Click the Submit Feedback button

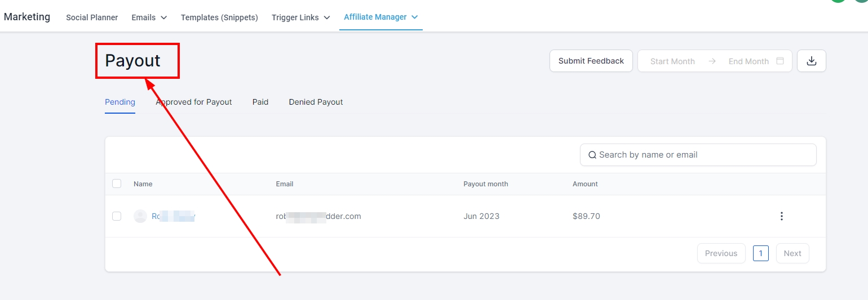[x=591, y=61]
